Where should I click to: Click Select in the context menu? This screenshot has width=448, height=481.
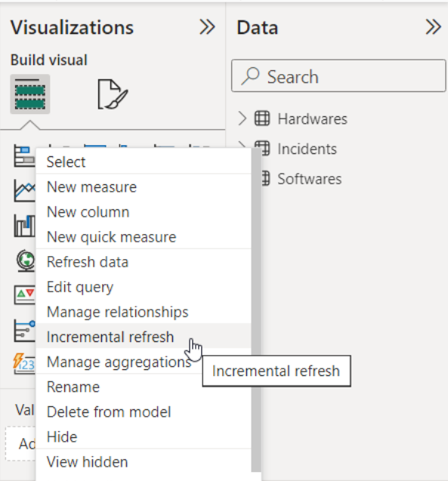point(144,162)
